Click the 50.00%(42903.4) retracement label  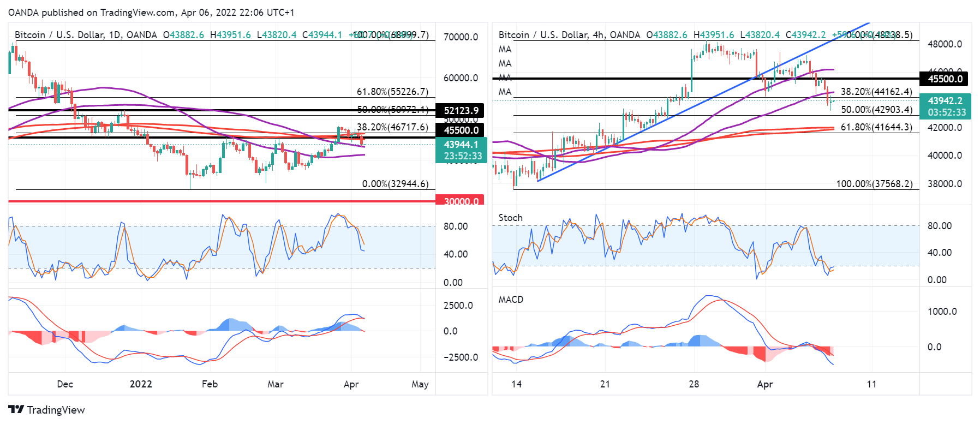pyautogui.click(x=876, y=110)
